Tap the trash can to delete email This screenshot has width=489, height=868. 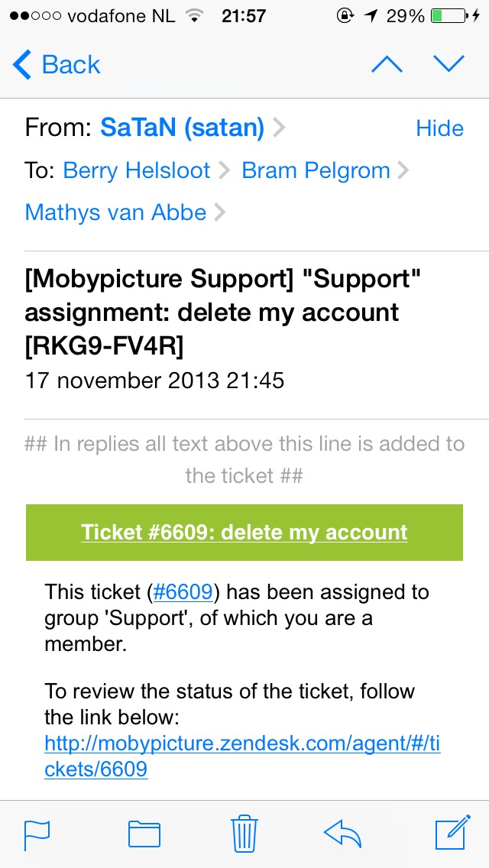point(244,833)
